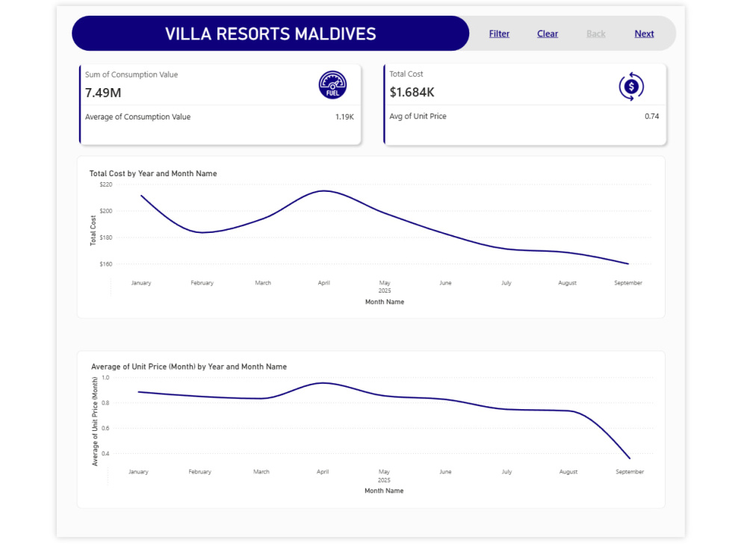Click the Villa Resorts Maldives title banner

[270, 34]
